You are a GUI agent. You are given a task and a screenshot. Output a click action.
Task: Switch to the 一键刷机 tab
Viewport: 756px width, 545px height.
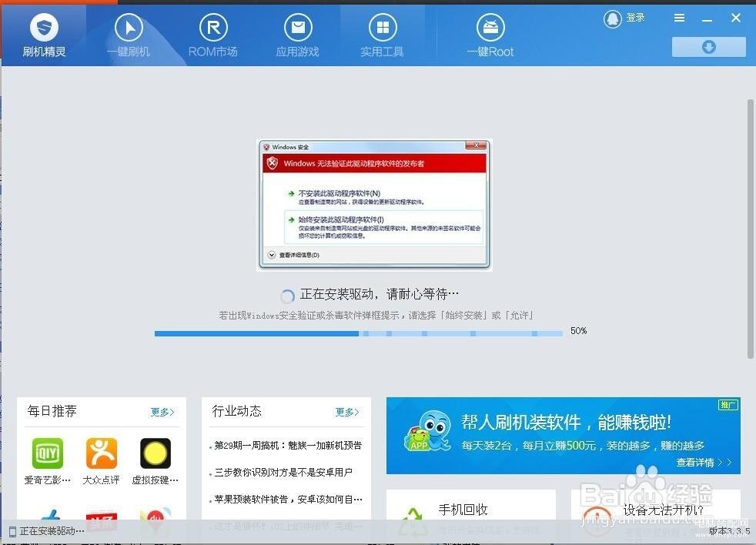tap(129, 35)
